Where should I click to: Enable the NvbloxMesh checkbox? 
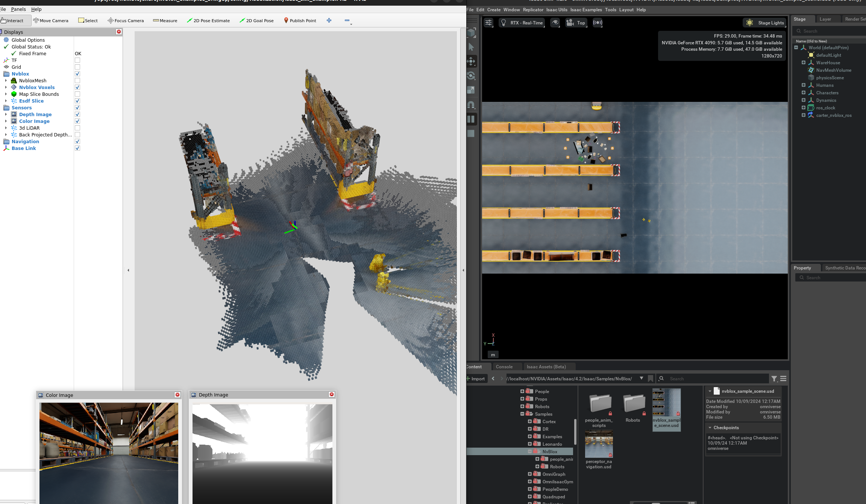pyautogui.click(x=77, y=80)
